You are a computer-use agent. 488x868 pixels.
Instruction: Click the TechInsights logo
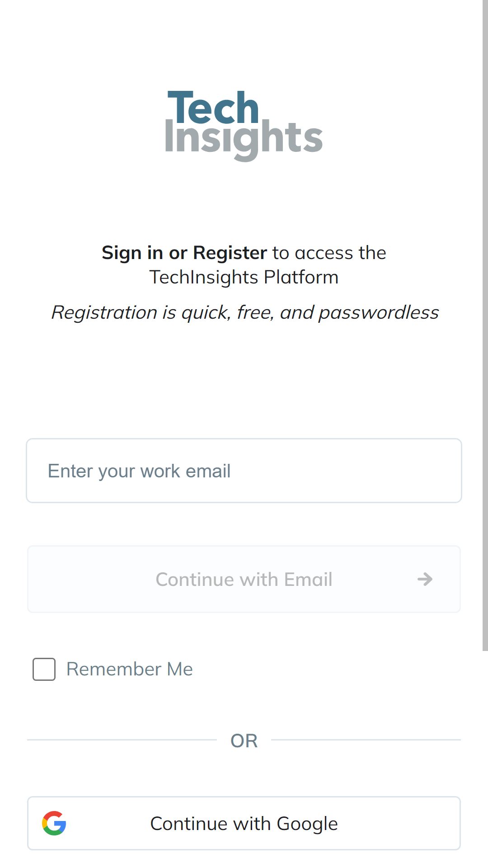click(x=244, y=126)
